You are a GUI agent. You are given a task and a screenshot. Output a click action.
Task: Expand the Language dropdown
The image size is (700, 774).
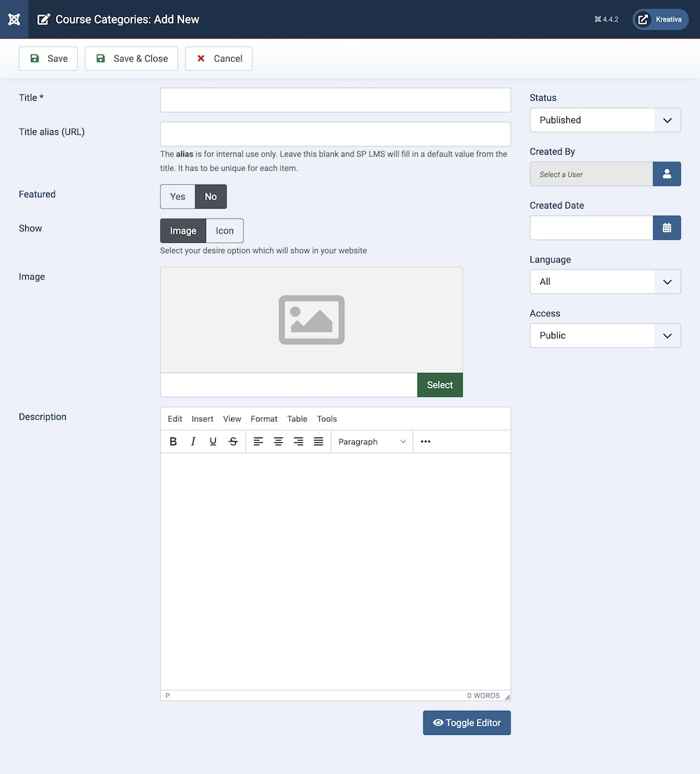(605, 282)
